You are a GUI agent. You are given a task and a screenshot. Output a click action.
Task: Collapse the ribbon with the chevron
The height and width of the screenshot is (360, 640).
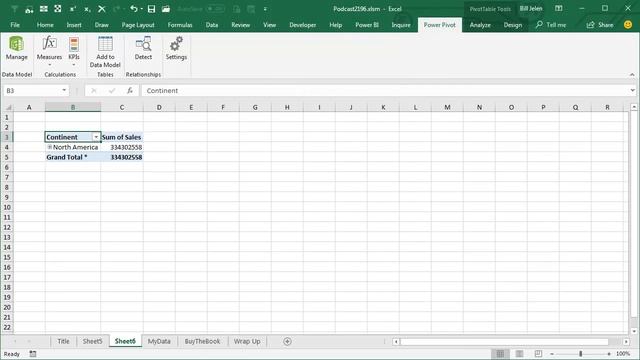tap(632, 75)
